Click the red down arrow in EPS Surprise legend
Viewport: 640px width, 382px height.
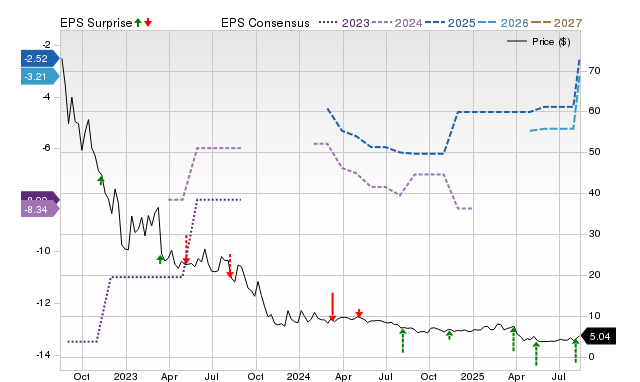coord(148,22)
